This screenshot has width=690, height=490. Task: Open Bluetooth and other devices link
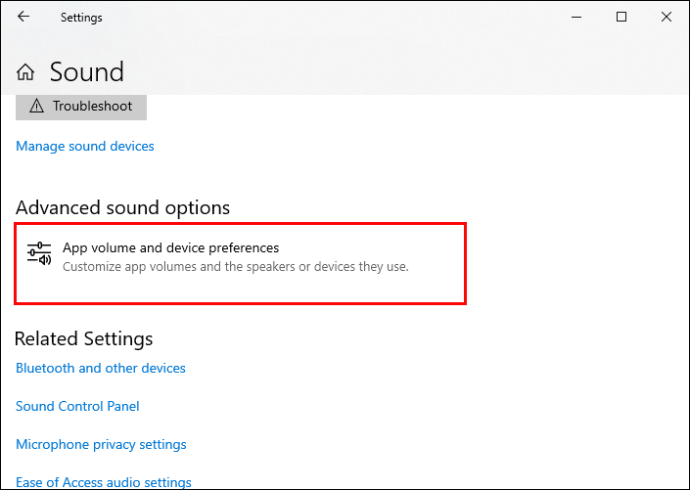101,368
